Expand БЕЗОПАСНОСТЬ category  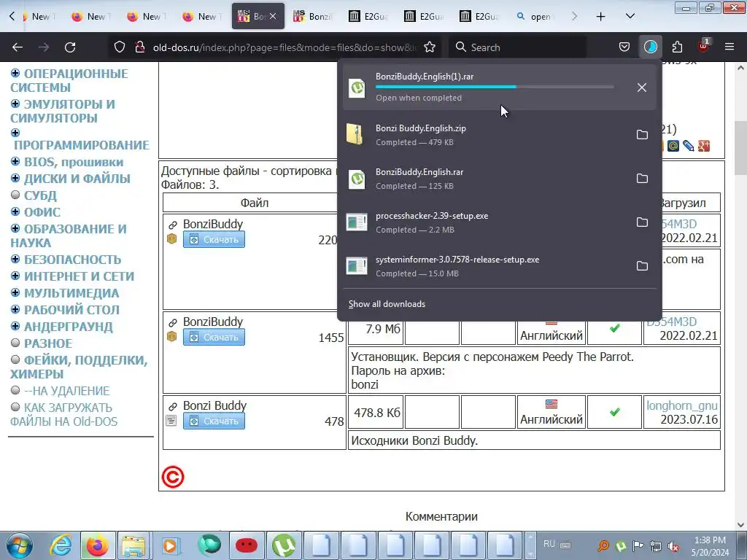[x=15, y=259]
